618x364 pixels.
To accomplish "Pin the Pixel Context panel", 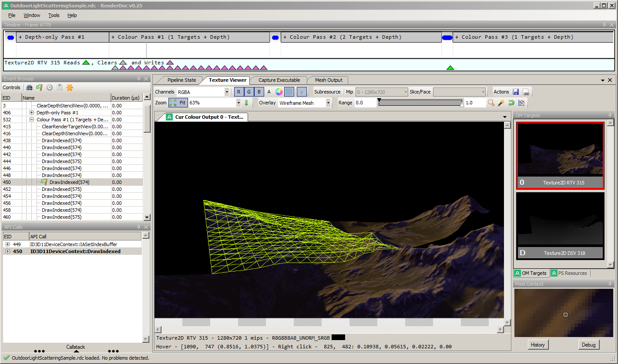I will coord(611,284).
